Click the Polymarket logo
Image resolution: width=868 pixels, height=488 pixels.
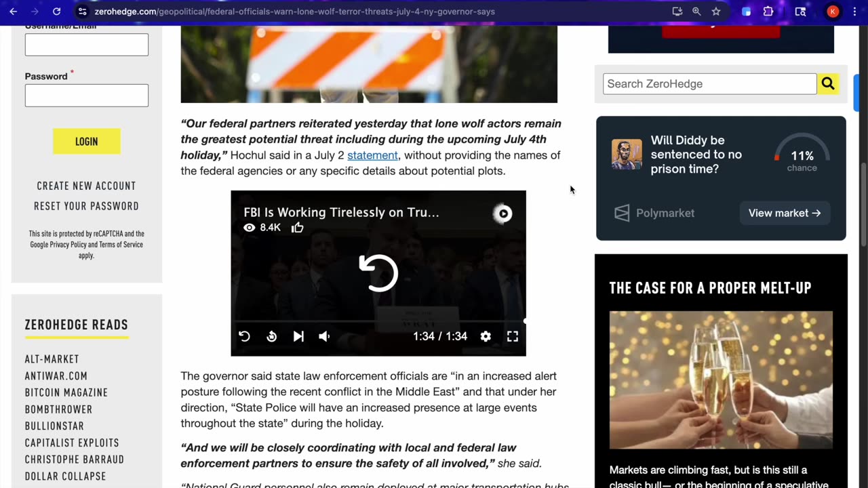click(x=654, y=213)
